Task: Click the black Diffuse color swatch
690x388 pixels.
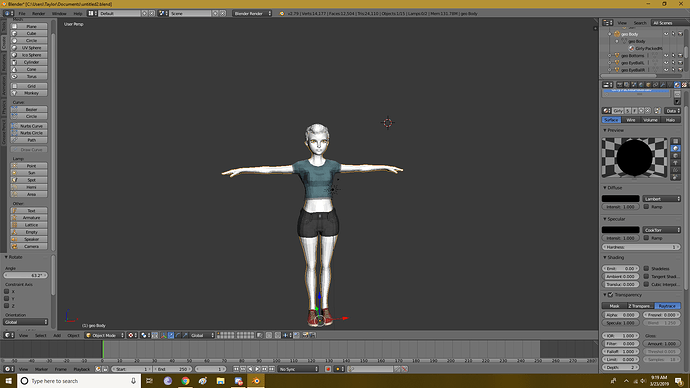Action: pyautogui.click(x=620, y=199)
